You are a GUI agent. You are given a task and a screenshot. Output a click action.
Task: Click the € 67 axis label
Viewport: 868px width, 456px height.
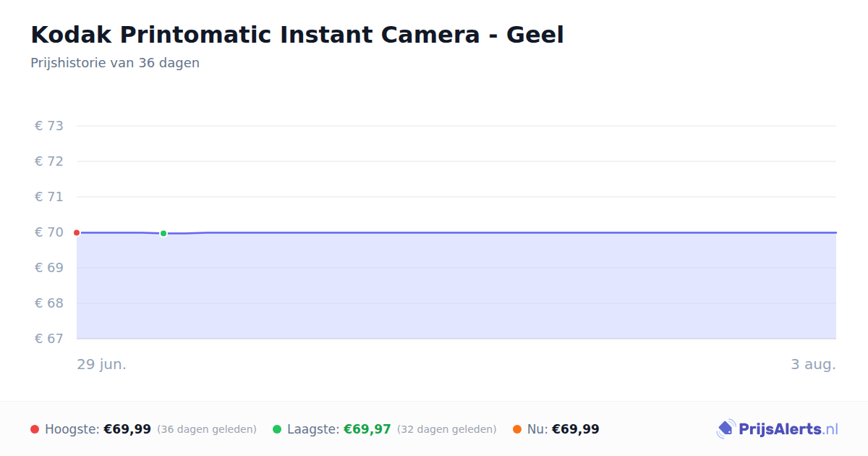(49, 339)
